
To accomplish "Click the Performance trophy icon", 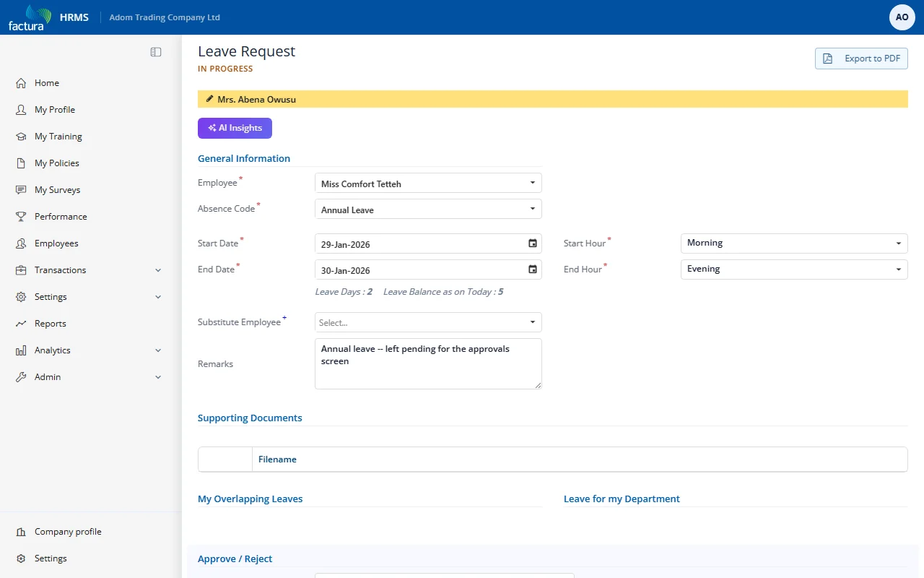I will (x=21, y=217).
